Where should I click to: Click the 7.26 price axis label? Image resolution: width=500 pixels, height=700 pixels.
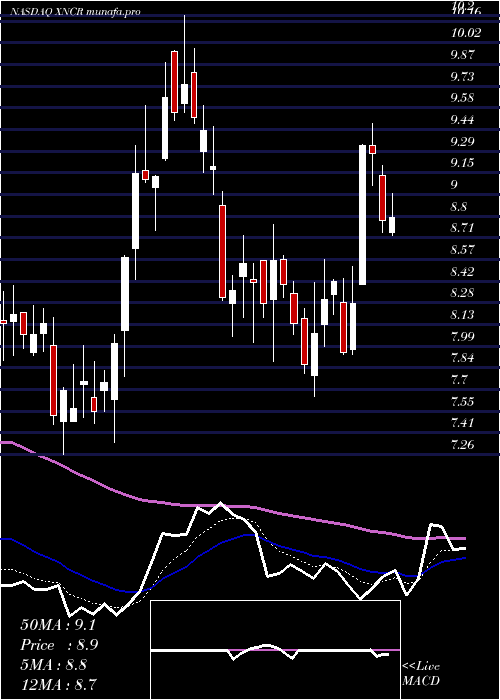pos(462,445)
